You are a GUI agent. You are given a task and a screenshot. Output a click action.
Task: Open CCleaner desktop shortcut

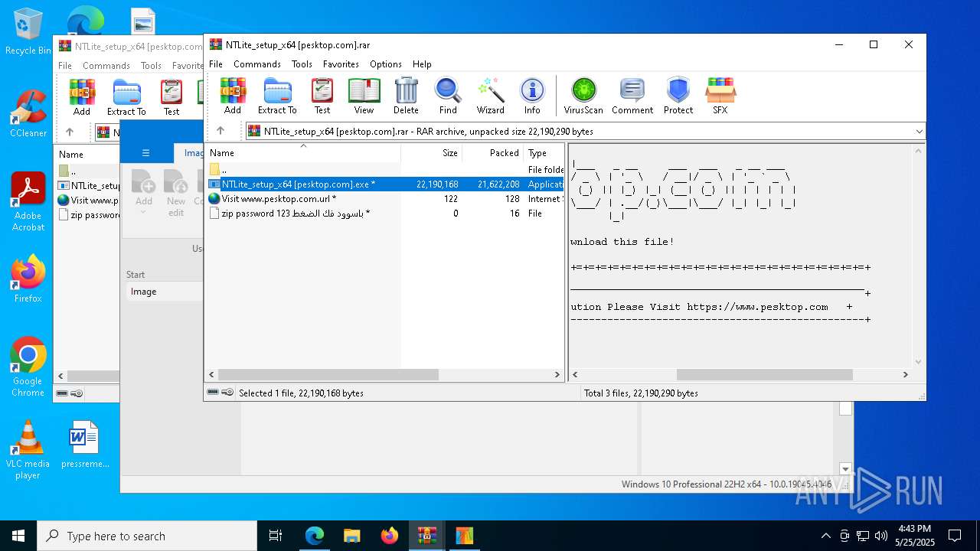pos(28,113)
